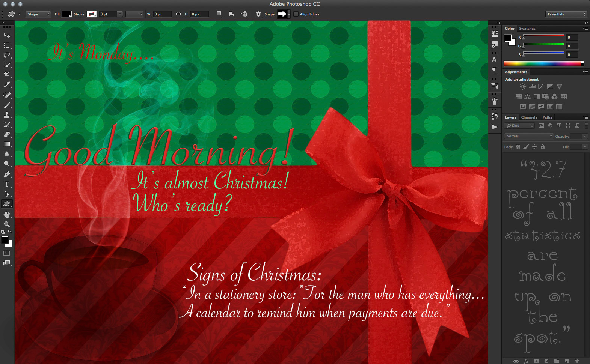Select the Lasso tool
This screenshot has height=364, width=590.
click(x=7, y=55)
